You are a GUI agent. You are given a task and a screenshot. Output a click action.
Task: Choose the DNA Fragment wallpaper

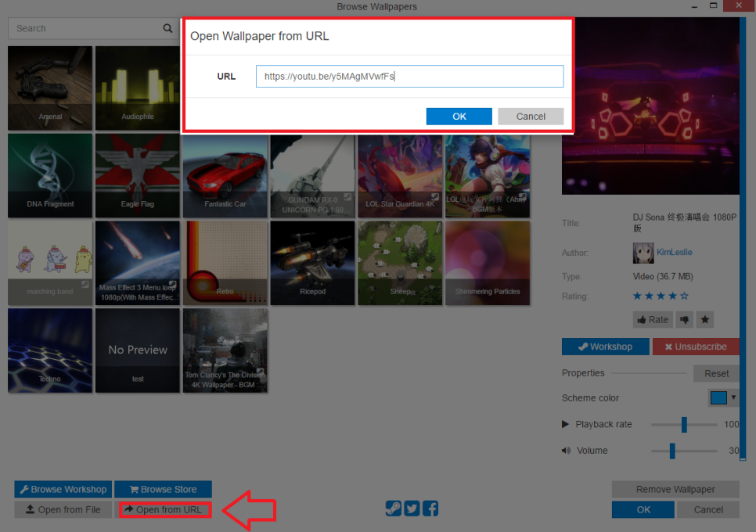tap(50, 175)
